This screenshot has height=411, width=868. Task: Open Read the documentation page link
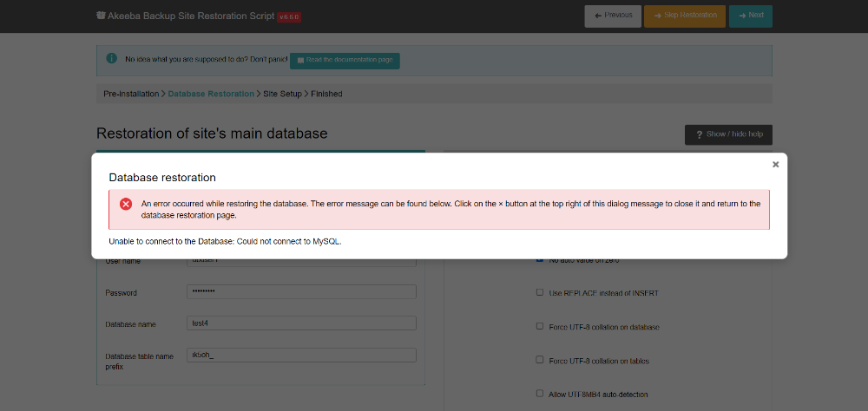pyautogui.click(x=345, y=60)
